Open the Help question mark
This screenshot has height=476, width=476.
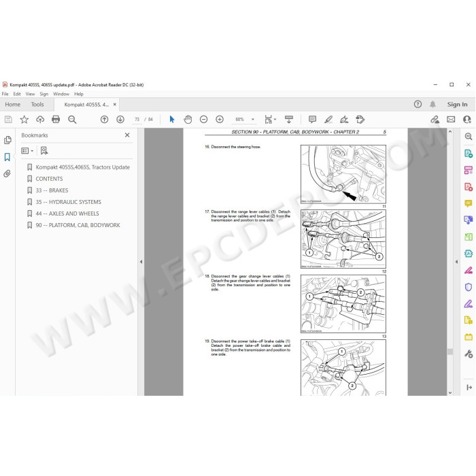(418, 105)
